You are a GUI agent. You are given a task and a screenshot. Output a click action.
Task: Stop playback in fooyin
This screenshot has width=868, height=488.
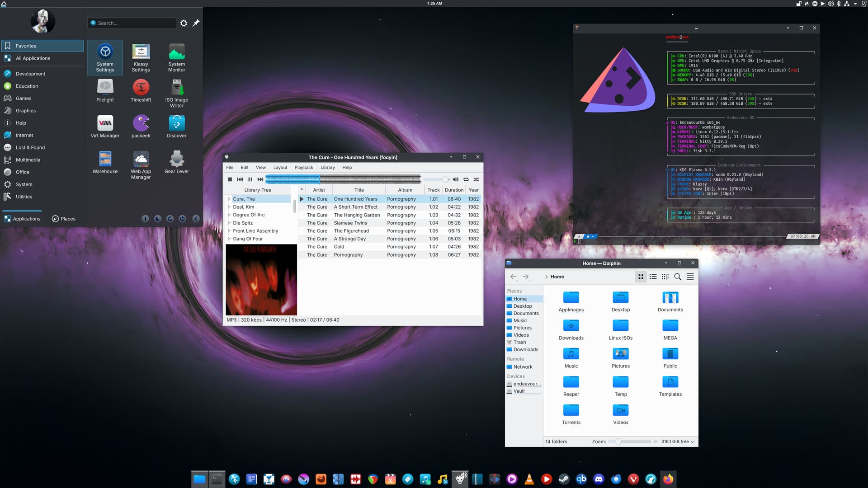(x=230, y=179)
